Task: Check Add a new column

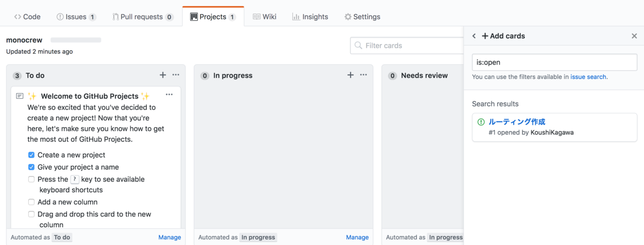Action: click(x=31, y=202)
